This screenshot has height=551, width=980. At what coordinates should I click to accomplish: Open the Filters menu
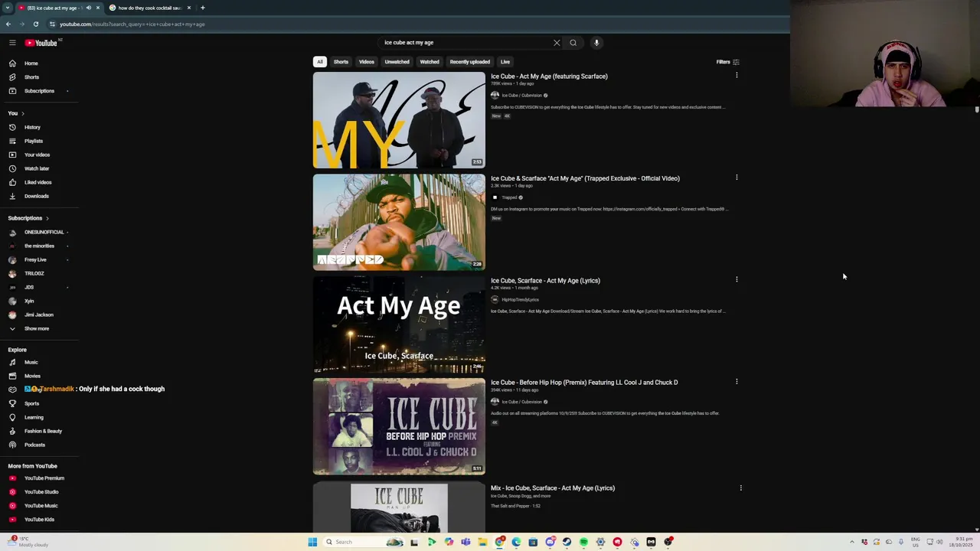pos(727,62)
